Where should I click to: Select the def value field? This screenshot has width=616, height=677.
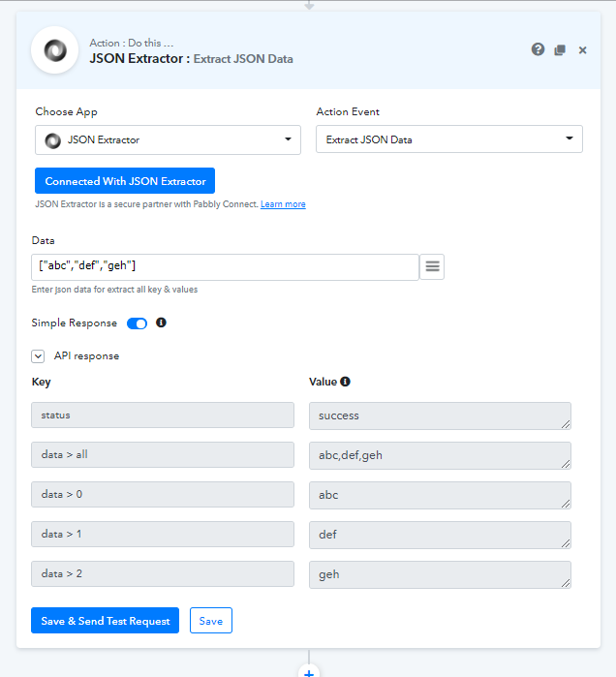tap(440, 535)
